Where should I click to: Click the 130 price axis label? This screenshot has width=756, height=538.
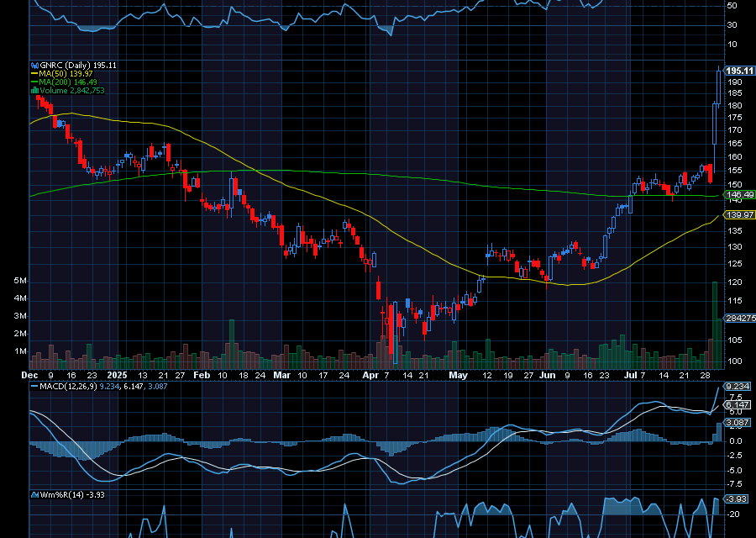[735, 246]
